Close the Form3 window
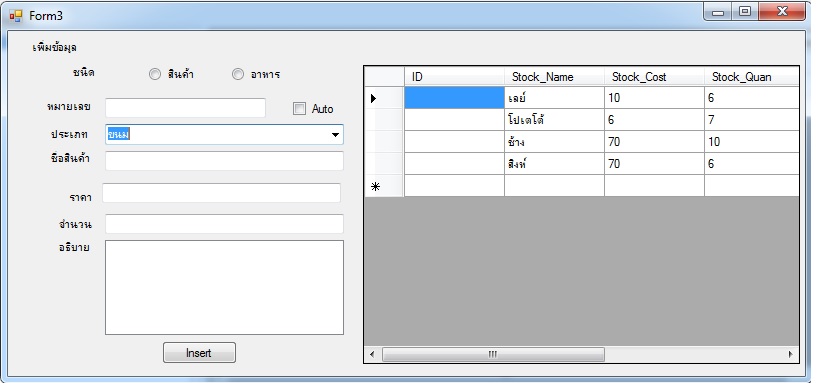The height and width of the screenshot is (383, 821). [x=782, y=12]
